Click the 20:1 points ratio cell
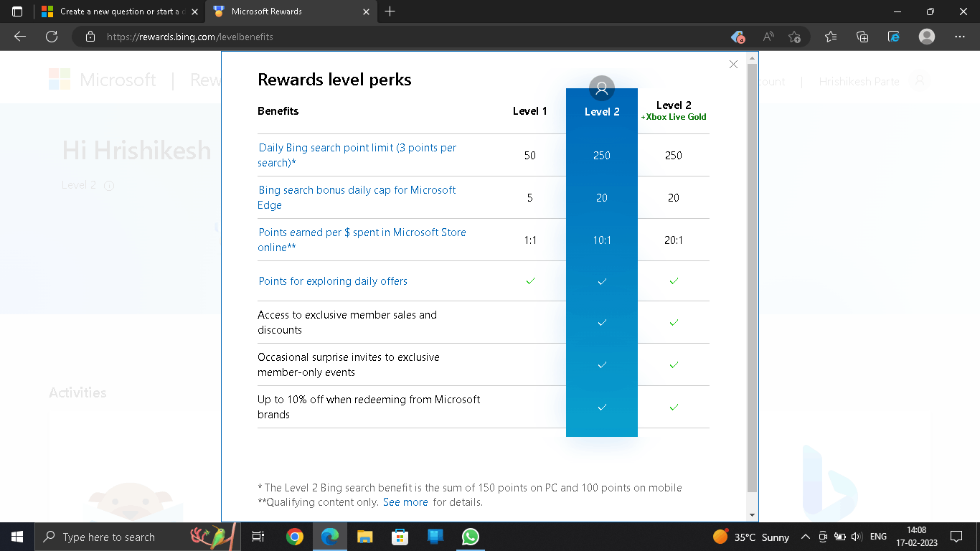980x551 pixels. click(x=674, y=240)
